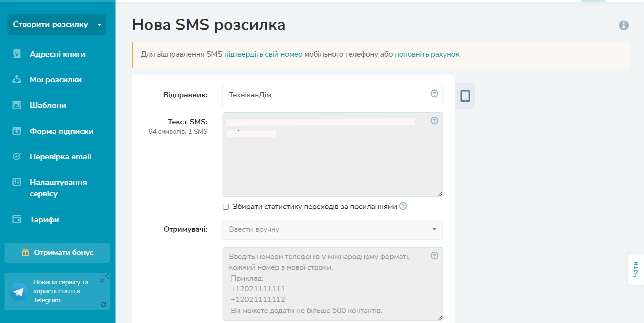Click the Telegram logo icon
The height and width of the screenshot is (323, 644).
pyautogui.click(x=19, y=292)
